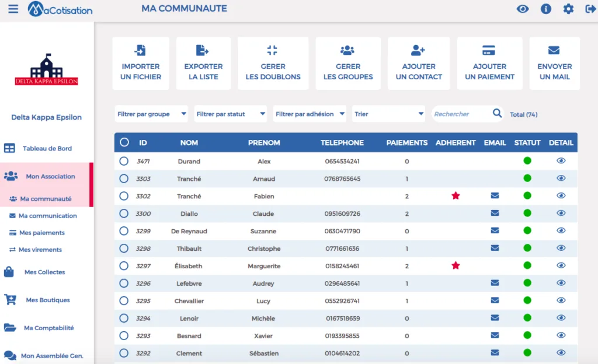View details eye icon for Thibault Christophe
Viewport: 598px width, 364px height.
[x=561, y=249]
